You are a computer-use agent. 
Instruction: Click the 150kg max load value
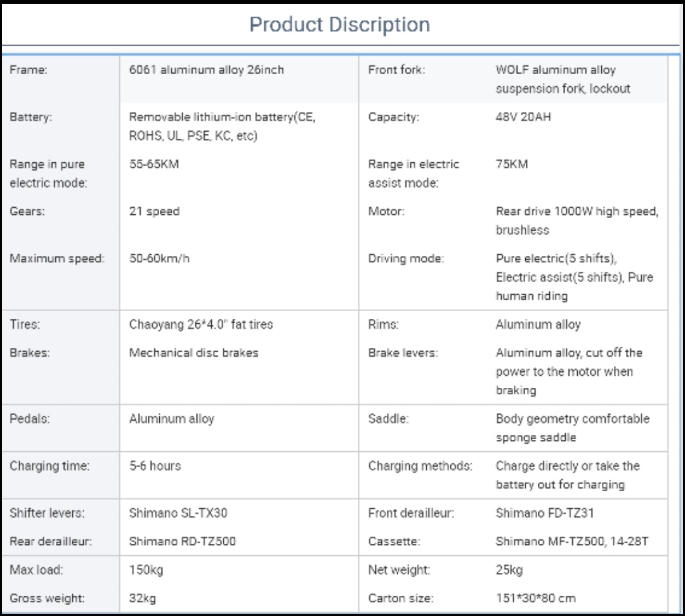click(x=146, y=570)
